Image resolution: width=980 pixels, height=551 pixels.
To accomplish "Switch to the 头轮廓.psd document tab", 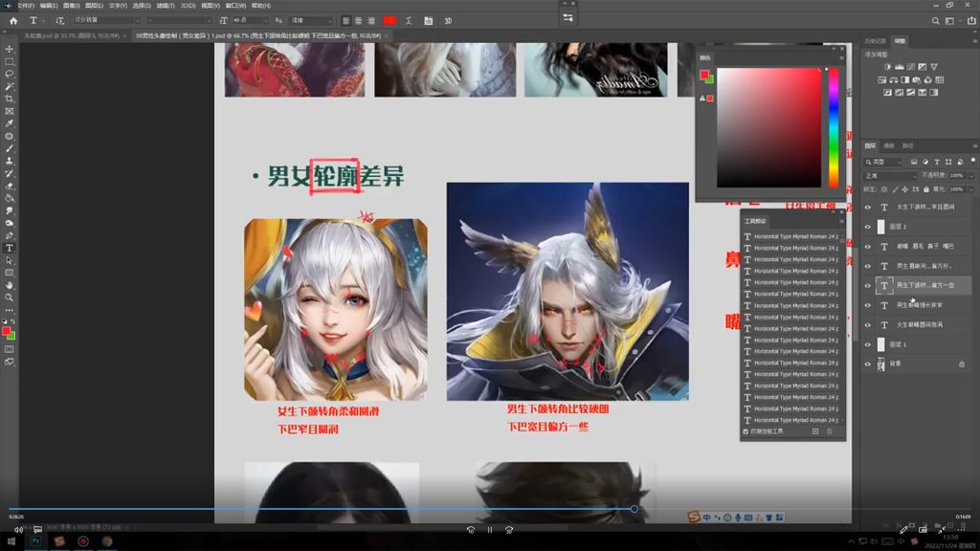I will pos(61,35).
